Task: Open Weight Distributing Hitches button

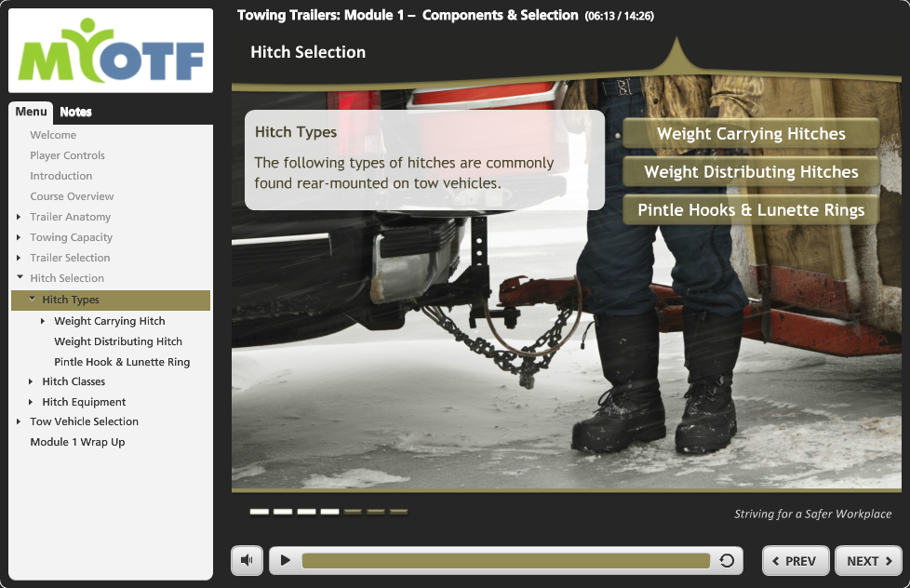Action: tap(751, 172)
